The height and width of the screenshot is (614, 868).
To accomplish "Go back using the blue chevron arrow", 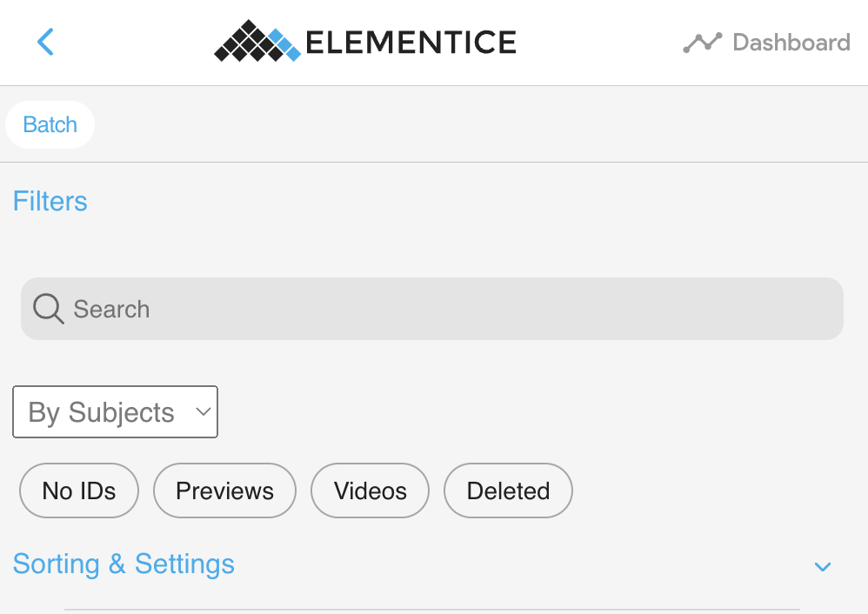I will tap(45, 42).
